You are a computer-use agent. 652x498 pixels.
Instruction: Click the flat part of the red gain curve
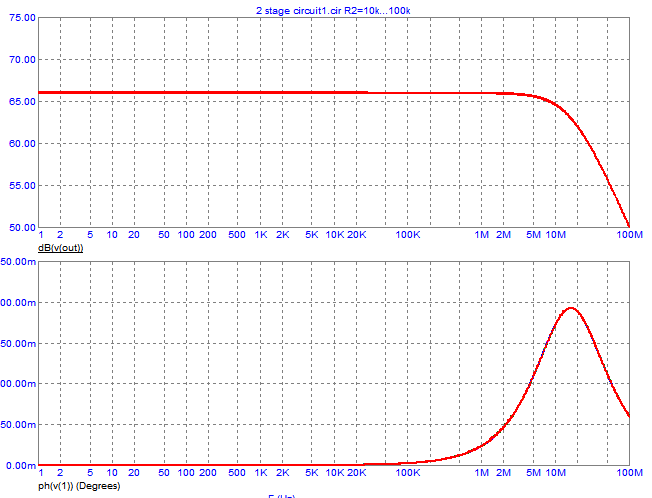[x=266, y=92]
